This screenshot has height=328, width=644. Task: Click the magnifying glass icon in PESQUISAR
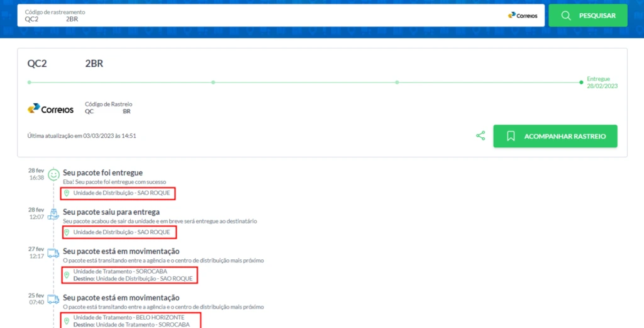pyautogui.click(x=566, y=16)
